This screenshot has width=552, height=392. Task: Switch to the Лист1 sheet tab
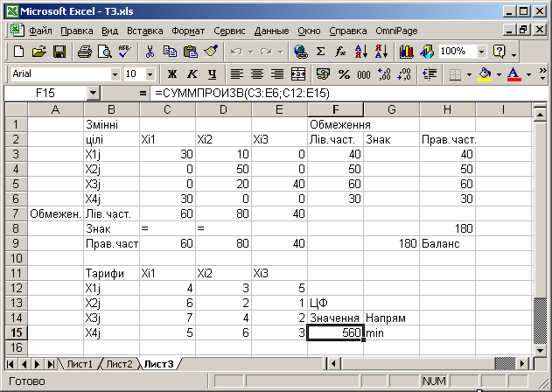(80, 364)
